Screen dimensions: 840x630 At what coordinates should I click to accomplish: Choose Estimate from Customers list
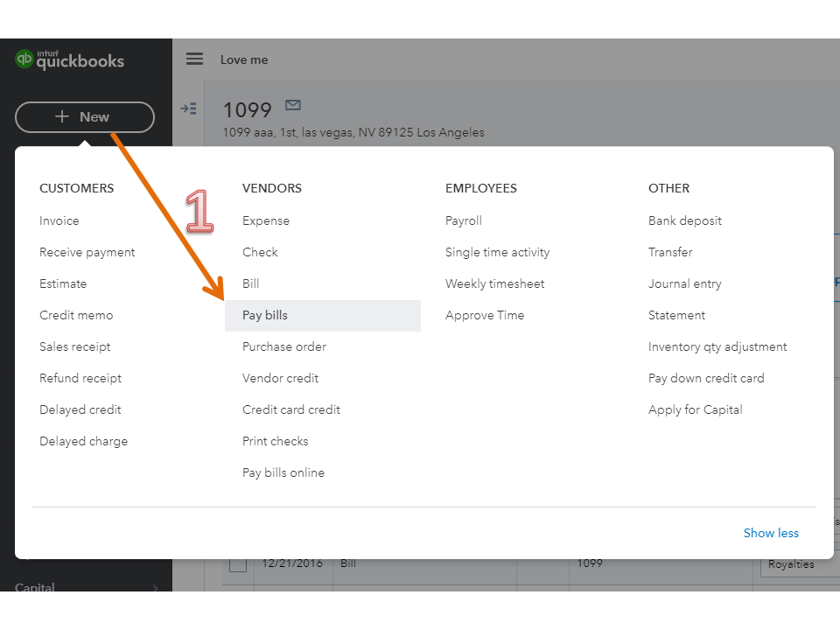(63, 283)
